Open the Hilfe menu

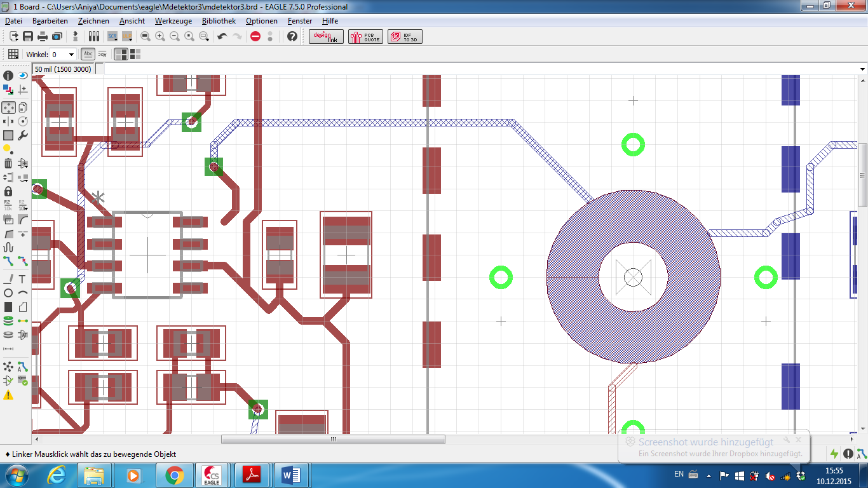pos(330,21)
